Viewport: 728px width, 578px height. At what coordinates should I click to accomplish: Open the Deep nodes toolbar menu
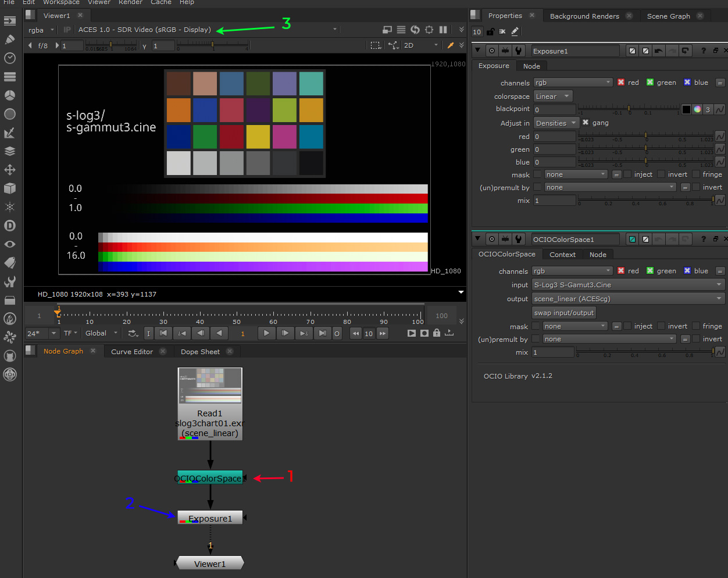(10, 226)
